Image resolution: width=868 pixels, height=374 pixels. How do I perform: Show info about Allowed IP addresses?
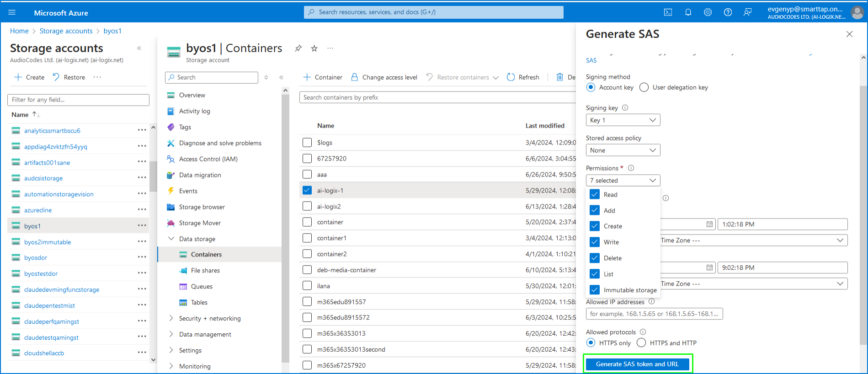651,301
